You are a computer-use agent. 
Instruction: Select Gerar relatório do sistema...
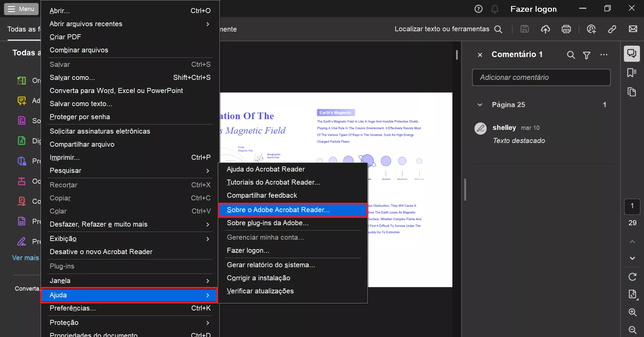pos(293,265)
